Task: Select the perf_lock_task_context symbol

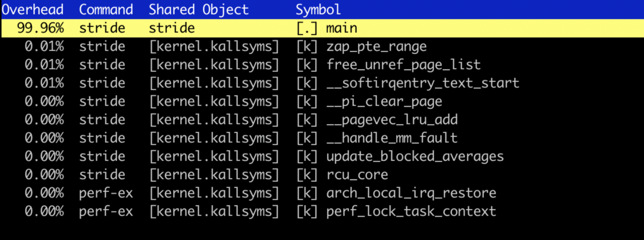Action: pos(411,211)
